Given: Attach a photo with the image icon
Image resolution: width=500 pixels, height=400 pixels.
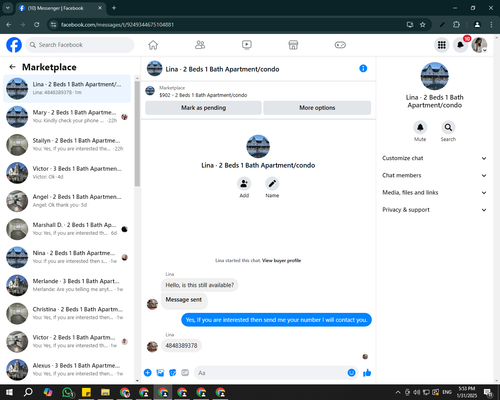Looking at the screenshot, I should point(160,373).
